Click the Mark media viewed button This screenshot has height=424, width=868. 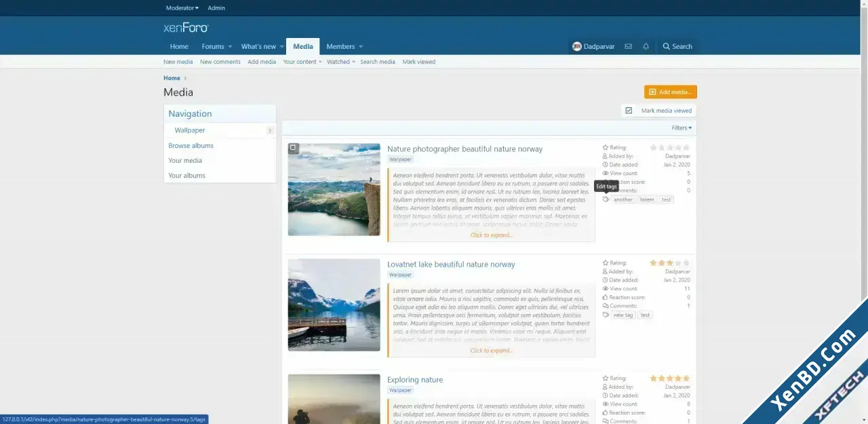click(x=658, y=111)
